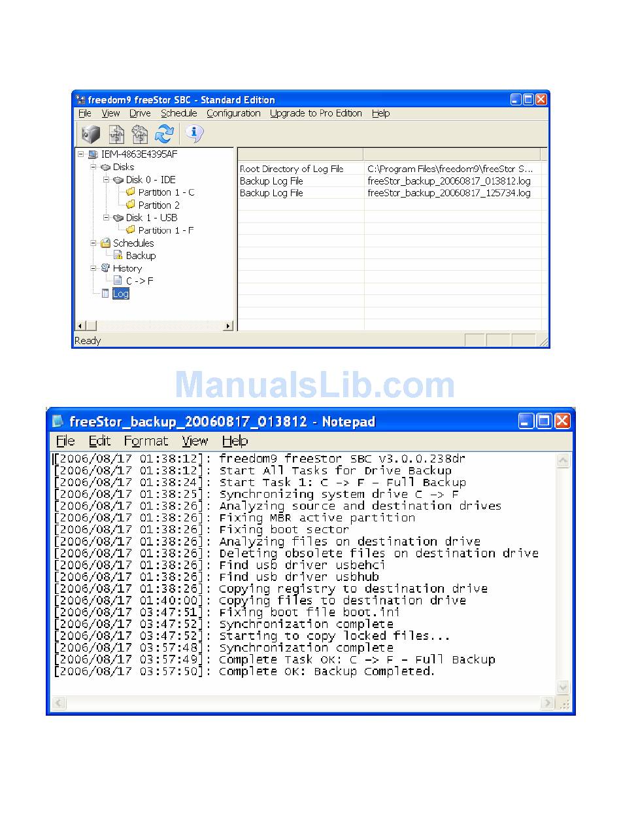Screen dimensions: 621x840
Task: Select the C -> F history item
Action: point(139,281)
